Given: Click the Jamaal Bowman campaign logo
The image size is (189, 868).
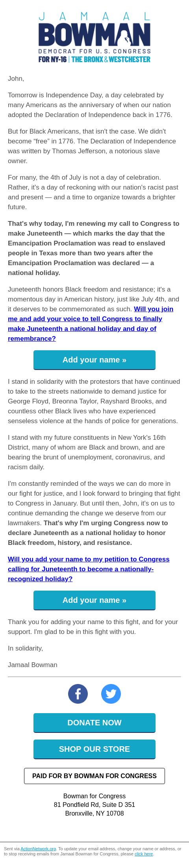Looking at the screenshot, I should coord(94,37).
